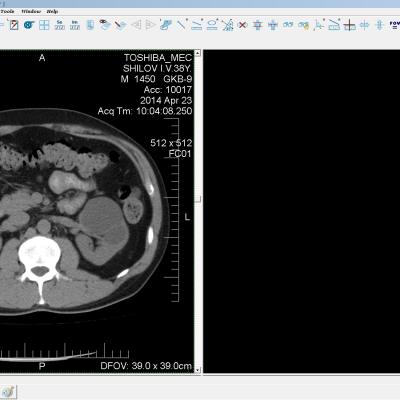Click the grayed-out previous triangle arrow
Image resolution: width=400 pixels, height=400 pixels.
click(136, 25)
